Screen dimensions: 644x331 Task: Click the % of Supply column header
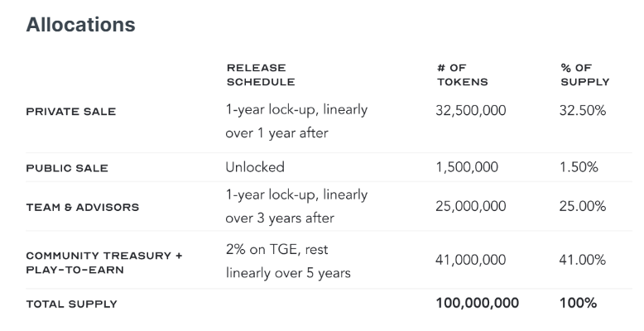(585, 74)
